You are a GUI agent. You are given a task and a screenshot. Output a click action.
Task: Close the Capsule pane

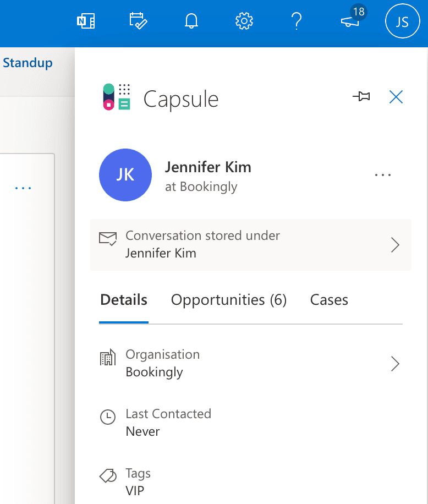tap(396, 97)
